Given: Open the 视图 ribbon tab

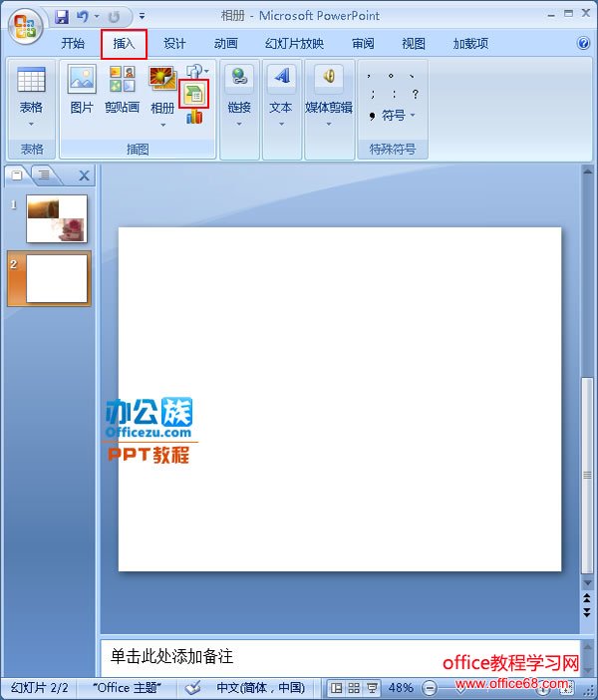Looking at the screenshot, I should [x=414, y=43].
